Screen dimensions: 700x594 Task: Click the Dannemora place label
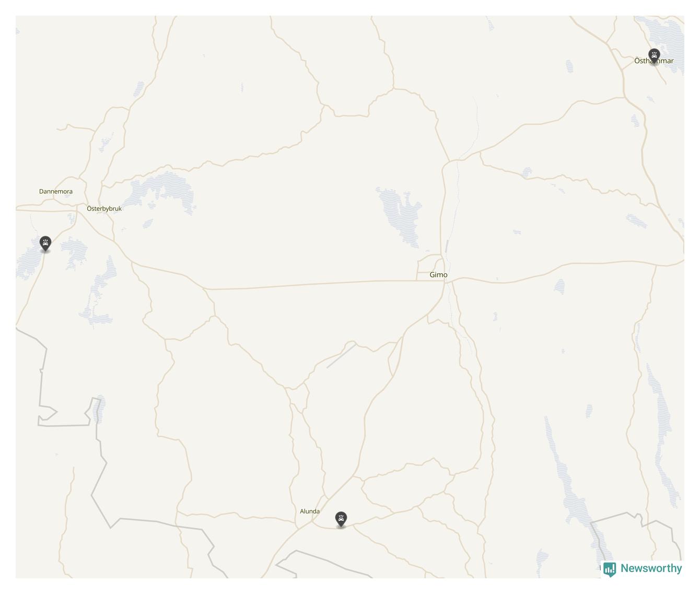click(x=56, y=191)
